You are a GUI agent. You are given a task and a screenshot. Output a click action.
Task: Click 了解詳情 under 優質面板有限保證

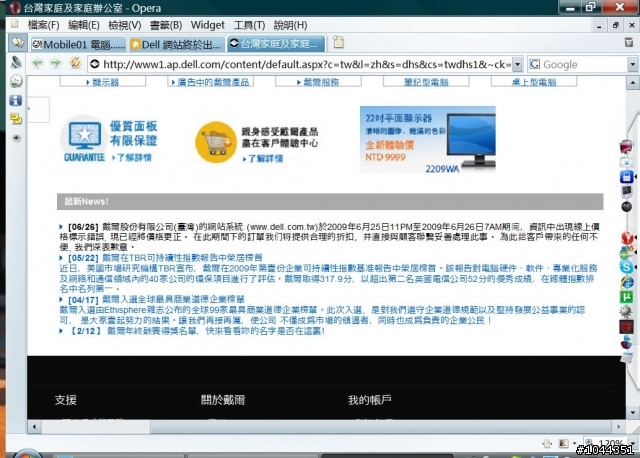coord(132,158)
